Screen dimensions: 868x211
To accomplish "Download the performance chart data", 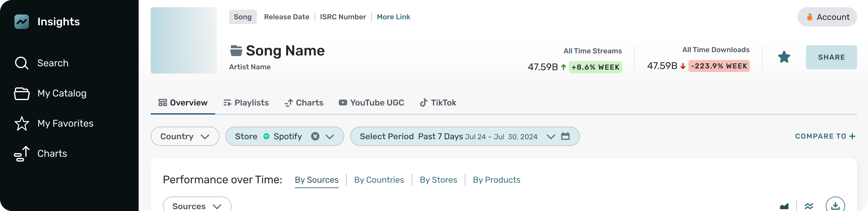I will [x=835, y=206].
